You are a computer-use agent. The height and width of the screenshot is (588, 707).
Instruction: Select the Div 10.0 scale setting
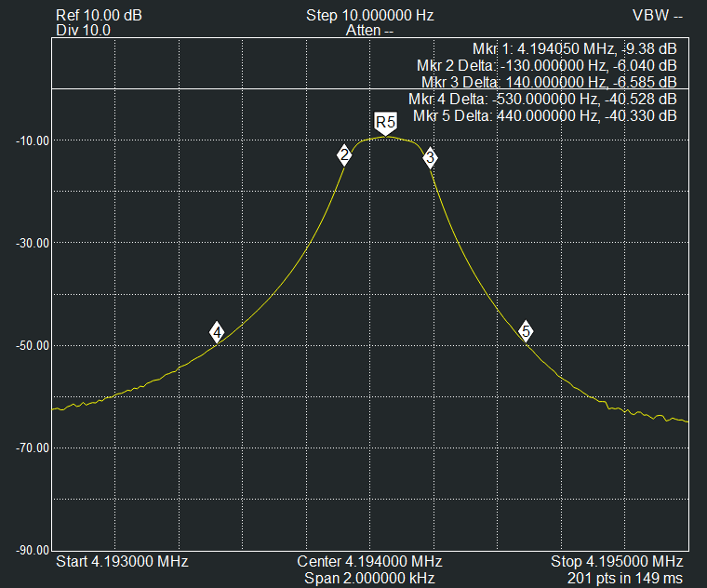point(83,30)
